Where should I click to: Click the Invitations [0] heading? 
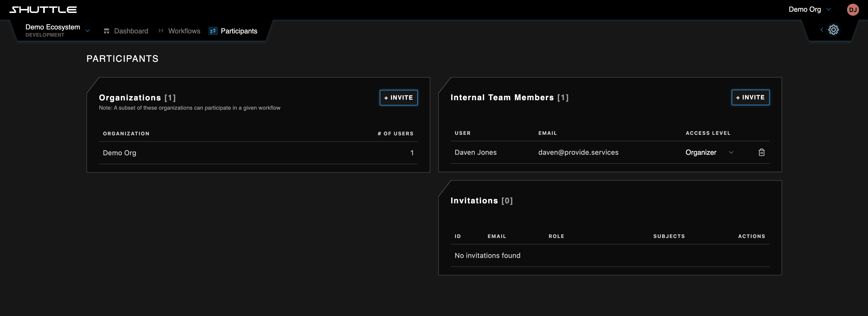481,201
